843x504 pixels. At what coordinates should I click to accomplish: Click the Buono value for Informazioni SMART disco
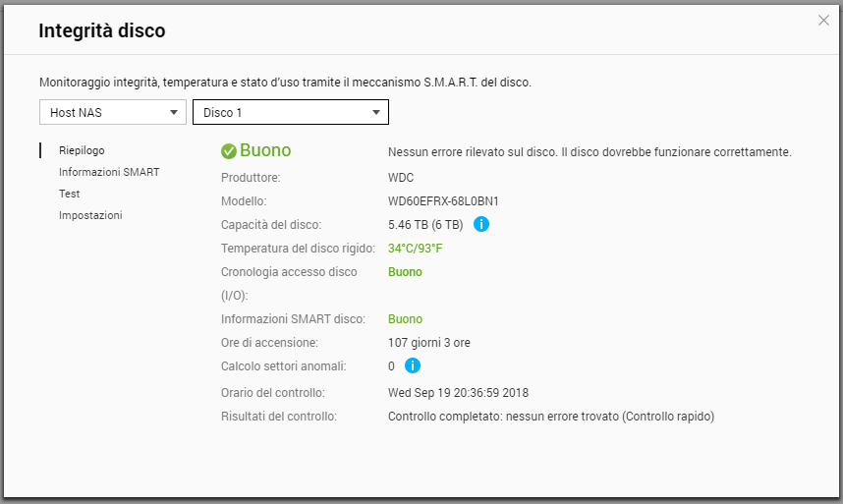[x=405, y=319]
